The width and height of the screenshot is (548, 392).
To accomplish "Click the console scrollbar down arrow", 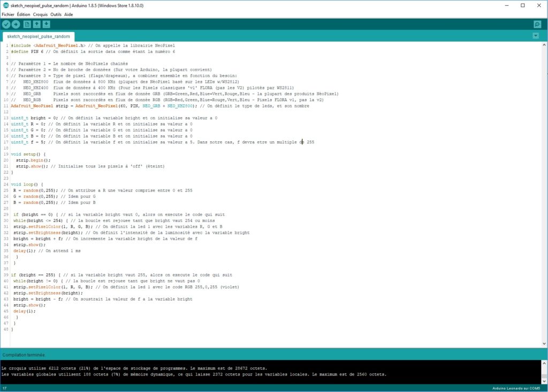I will pos(544,381).
